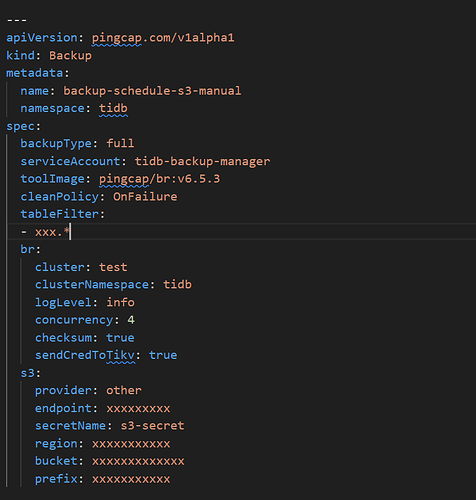Viewport: 476px width, 500px height.
Task: Click the concurrency value 4
Action: pyautogui.click(x=131, y=320)
